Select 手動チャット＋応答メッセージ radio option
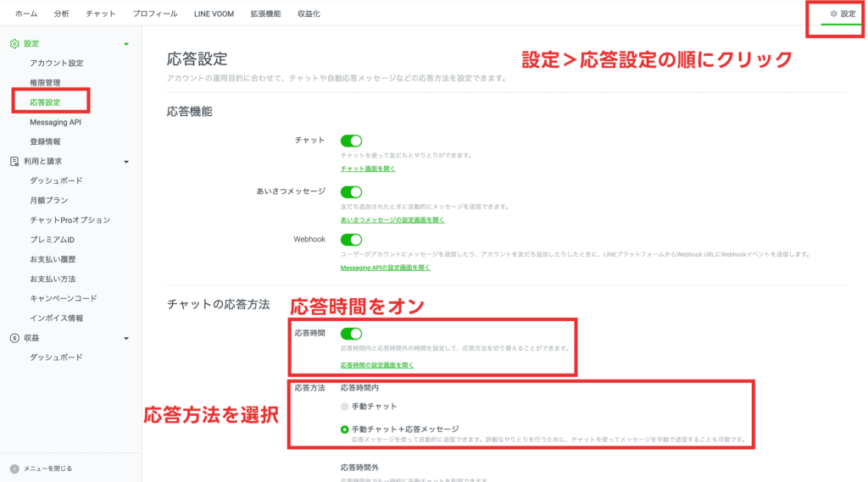Viewport: 868px width, 482px height. 344,429
